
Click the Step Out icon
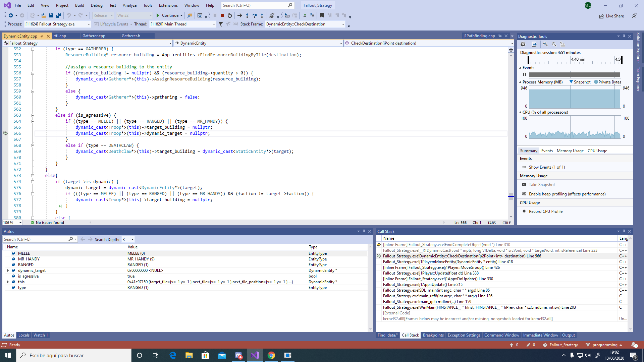pos(262,15)
